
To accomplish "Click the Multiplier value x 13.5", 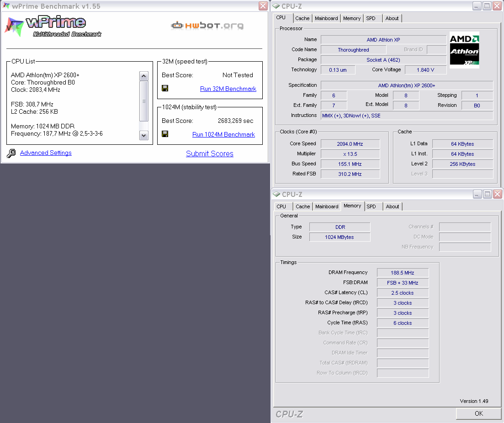I will [350, 153].
